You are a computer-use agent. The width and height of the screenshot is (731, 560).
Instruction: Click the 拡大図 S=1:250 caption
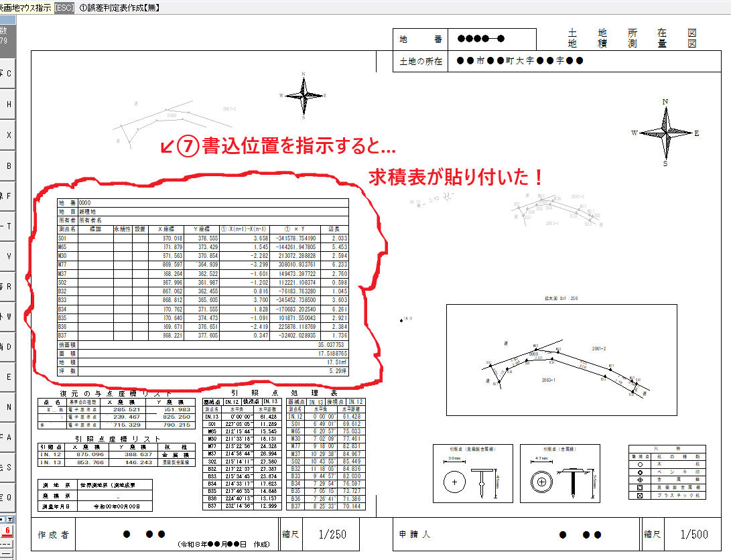click(x=561, y=298)
